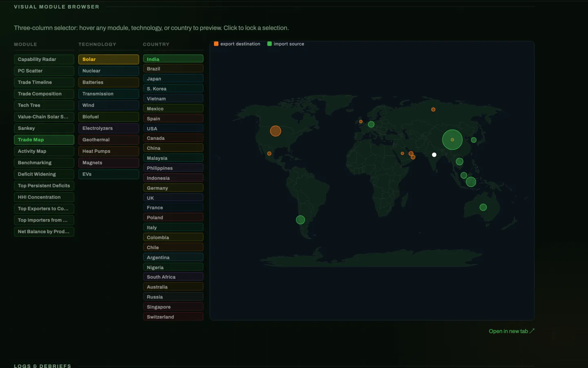
Task: Select Switzerland in the country column
Action: click(173, 317)
